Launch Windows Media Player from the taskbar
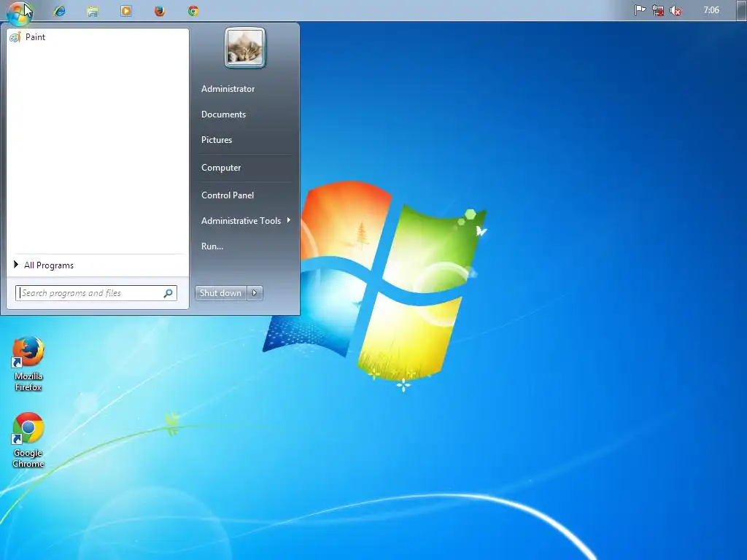The width and height of the screenshot is (747, 560). click(126, 10)
